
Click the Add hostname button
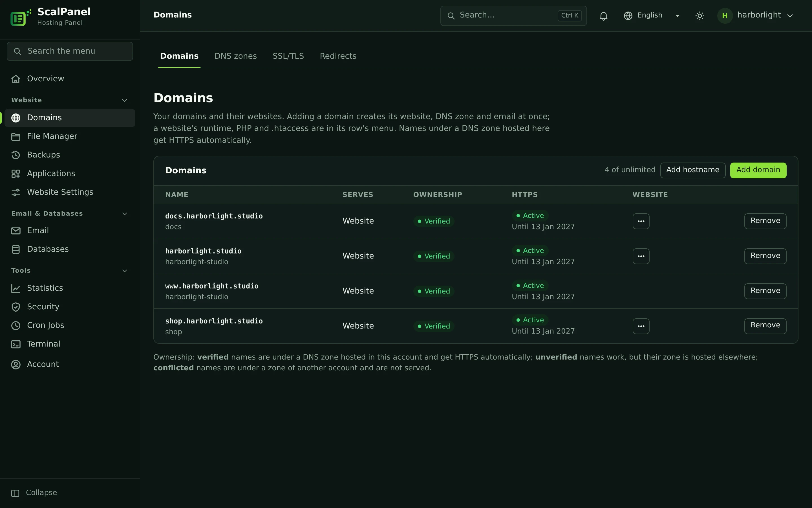point(692,170)
